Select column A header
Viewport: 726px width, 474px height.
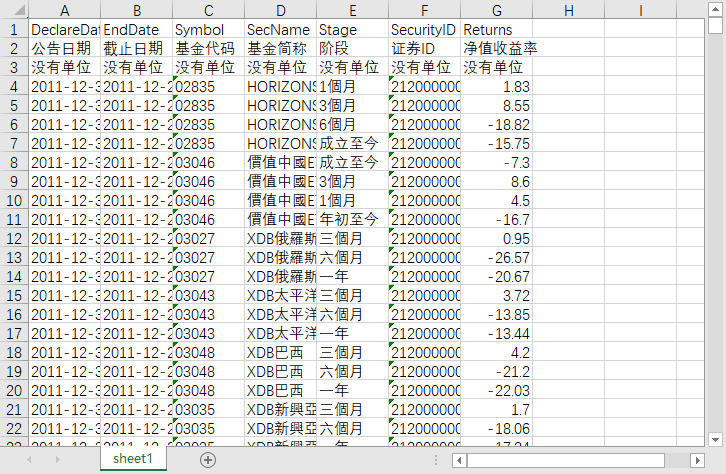pos(64,10)
